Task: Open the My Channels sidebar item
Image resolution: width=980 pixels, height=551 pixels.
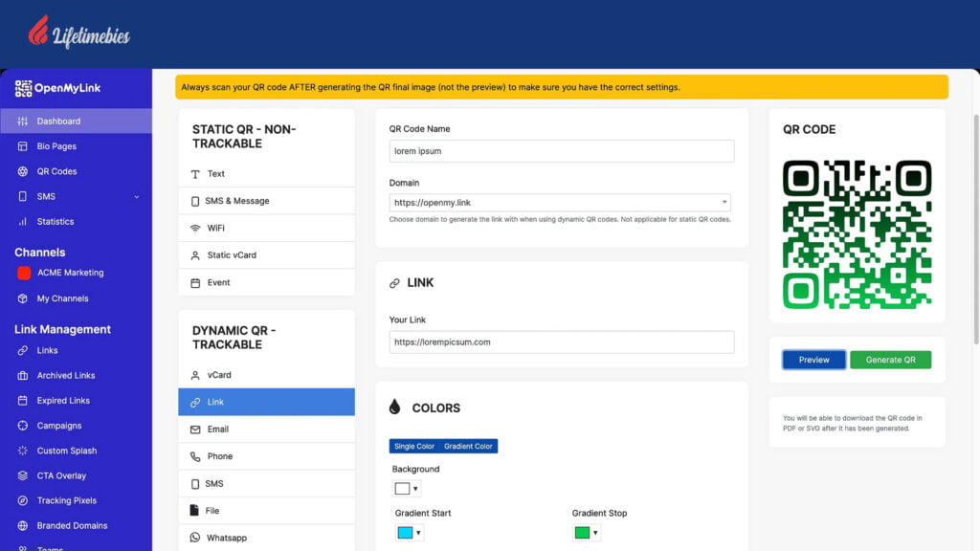Action: pyautogui.click(x=76, y=298)
